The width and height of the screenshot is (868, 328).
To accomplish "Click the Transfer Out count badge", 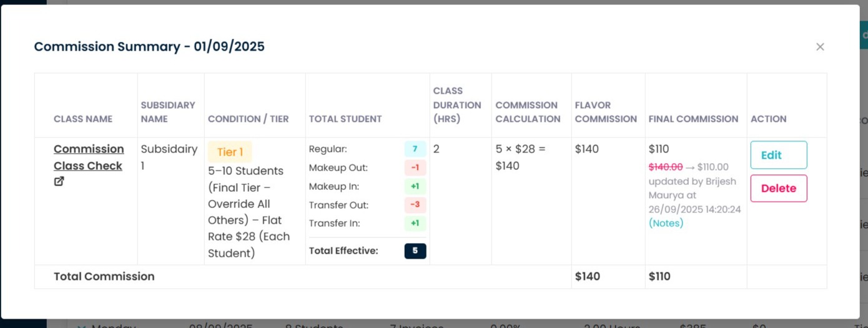I will [415, 205].
